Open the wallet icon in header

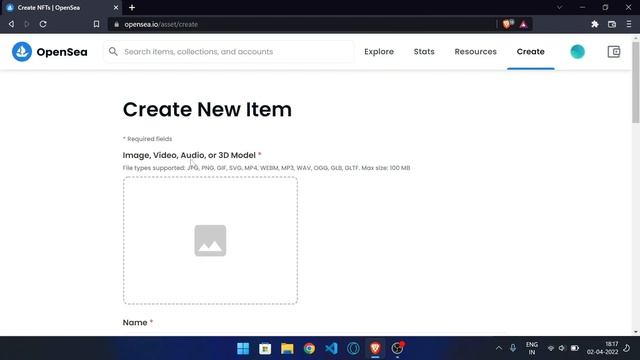(613, 51)
